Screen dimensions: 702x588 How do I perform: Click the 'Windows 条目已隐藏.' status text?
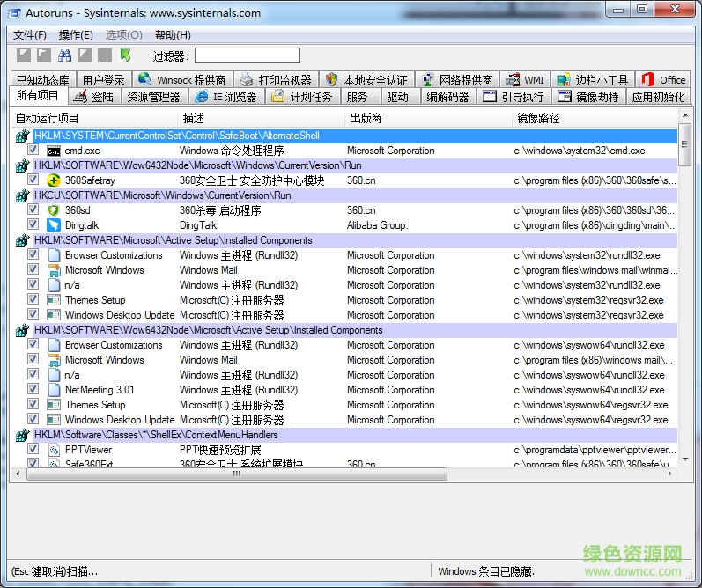(485, 571)
